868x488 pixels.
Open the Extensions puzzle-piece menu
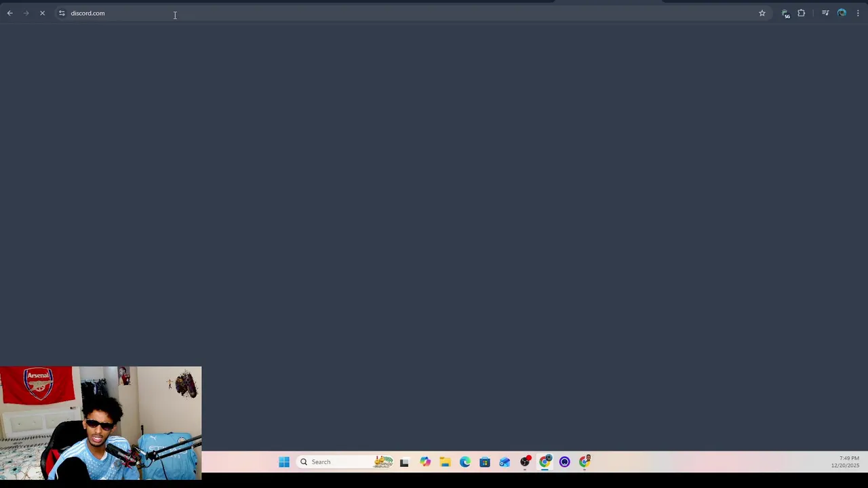click(802, 13)
